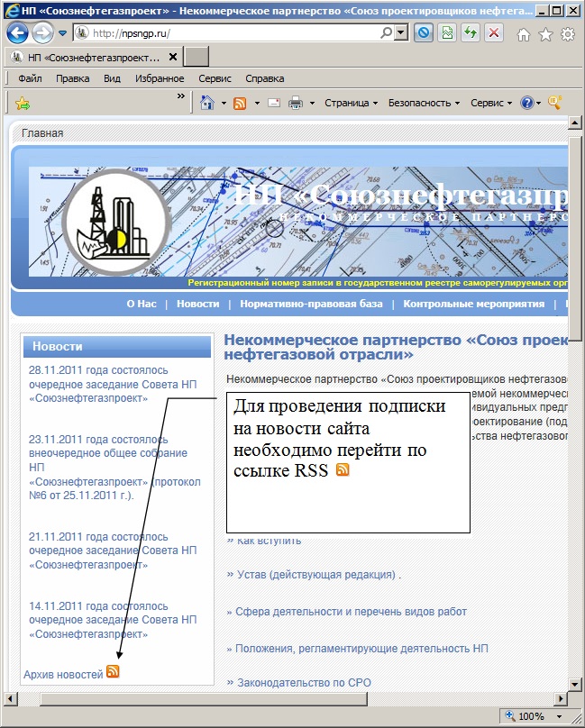Open the Print dropdown arrow

[x=312, y=103]
